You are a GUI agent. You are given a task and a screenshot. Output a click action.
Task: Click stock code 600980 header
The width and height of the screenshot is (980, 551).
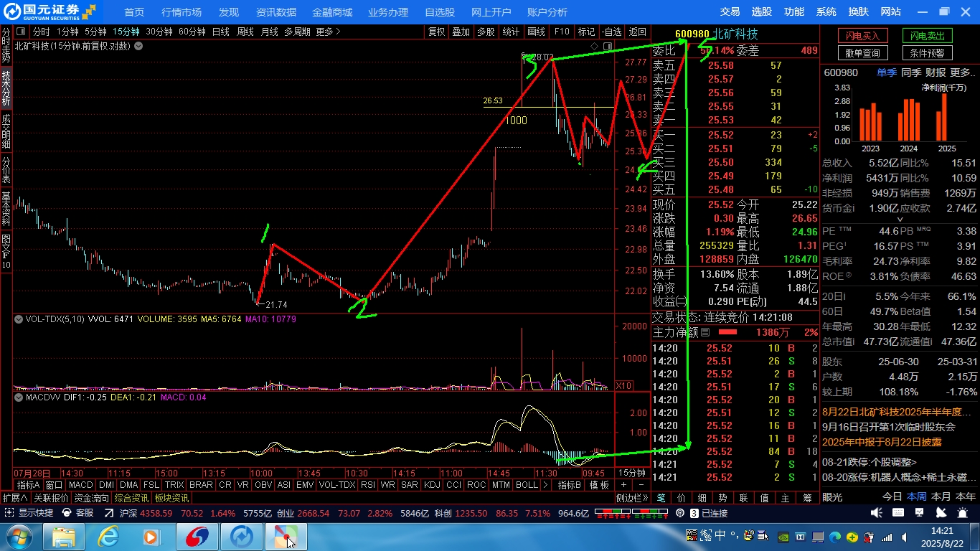[692, 34]
